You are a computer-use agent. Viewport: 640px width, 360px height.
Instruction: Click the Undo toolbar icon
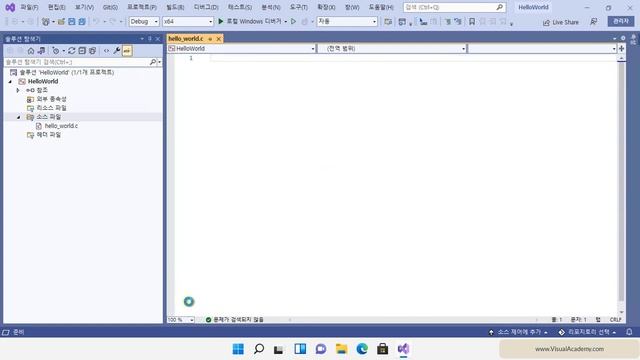[x=96, y=22]
